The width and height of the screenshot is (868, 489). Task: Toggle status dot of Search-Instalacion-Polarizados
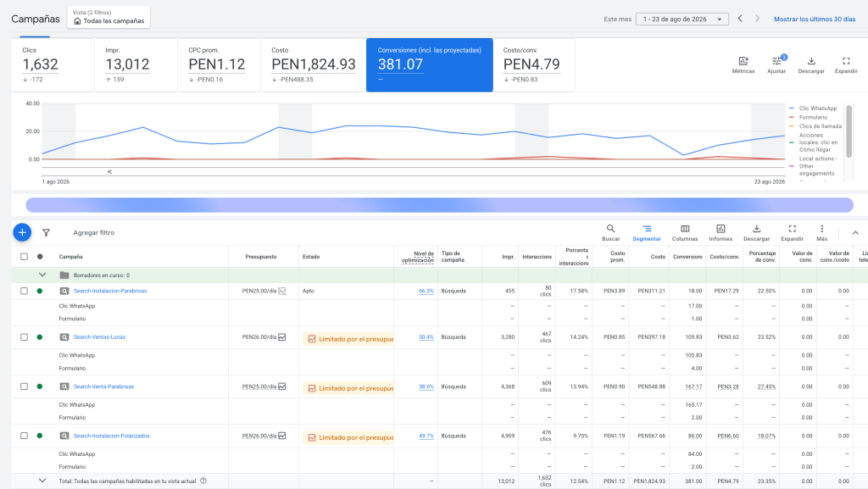pyautogui.click(x=40, y=436)
